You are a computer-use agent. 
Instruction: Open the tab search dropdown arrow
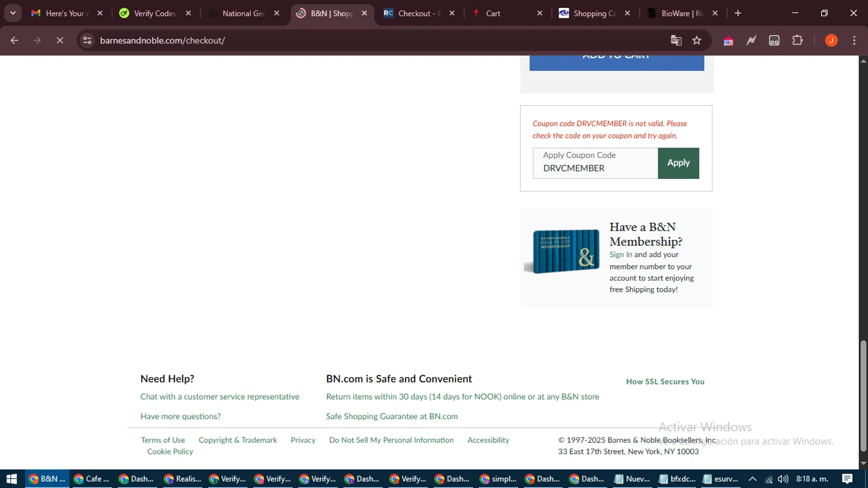pyautogui.click(x=13, y=13)
